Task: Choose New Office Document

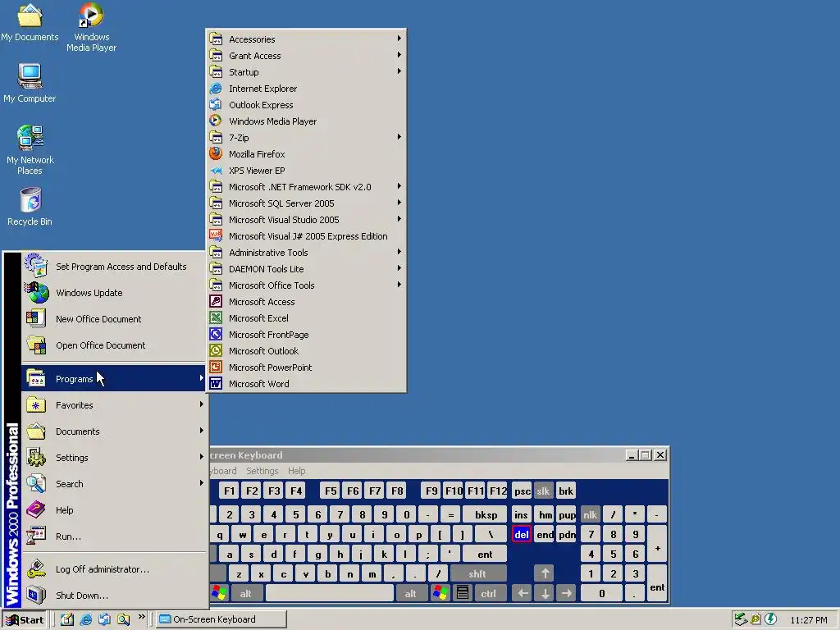Action: 113,319
